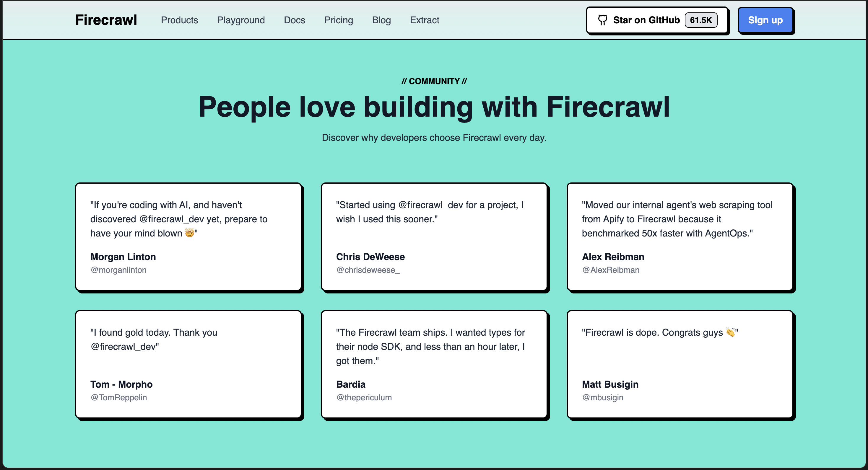Click the @thepericulum handle
This screenshot has height=470, width=868.
point(364,398)
